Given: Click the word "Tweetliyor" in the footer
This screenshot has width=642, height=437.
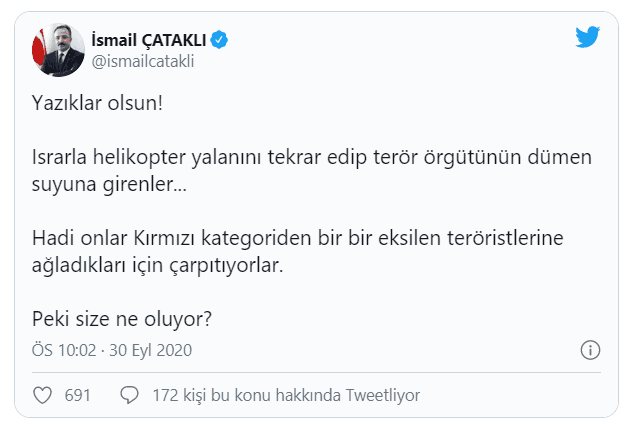Looking at the screenshot, I should (x=383, y=396).
